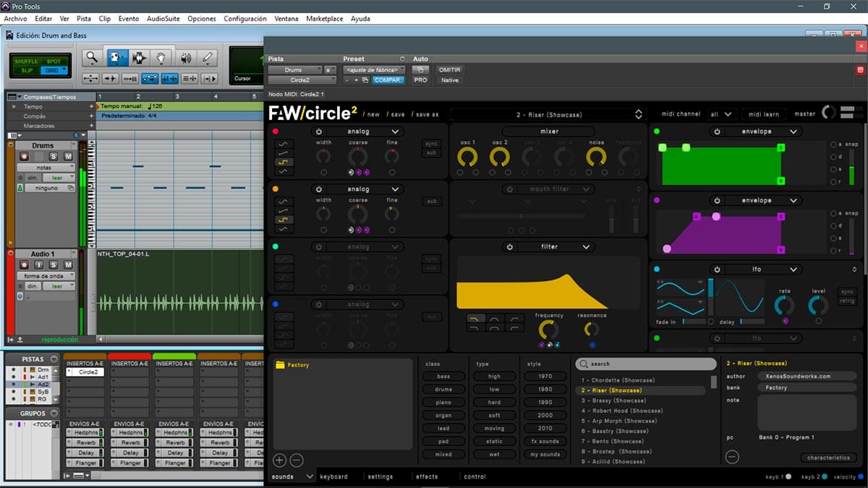Select the Scrubber speaker tool
The width and height of the screenshot is (868, 488).
(185, 58)
